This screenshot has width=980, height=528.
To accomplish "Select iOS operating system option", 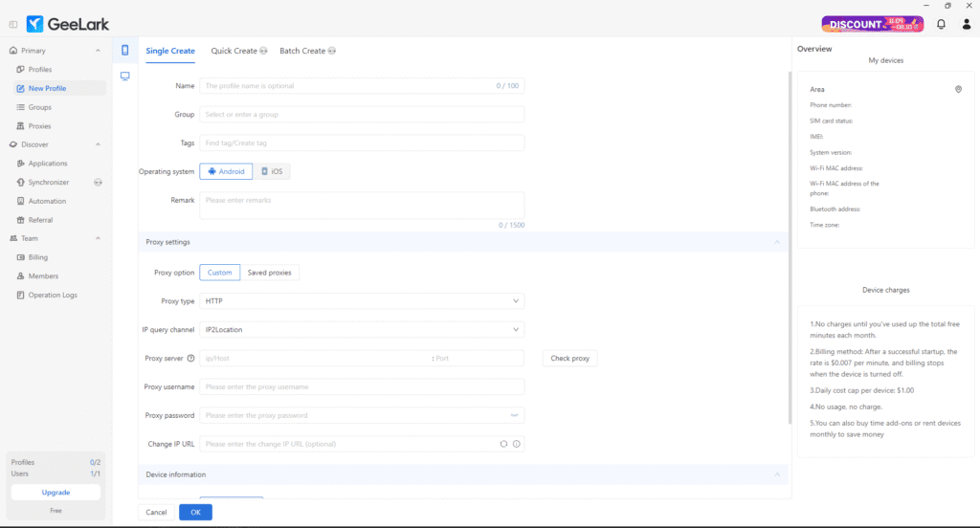I will click(x=272, y=172).
